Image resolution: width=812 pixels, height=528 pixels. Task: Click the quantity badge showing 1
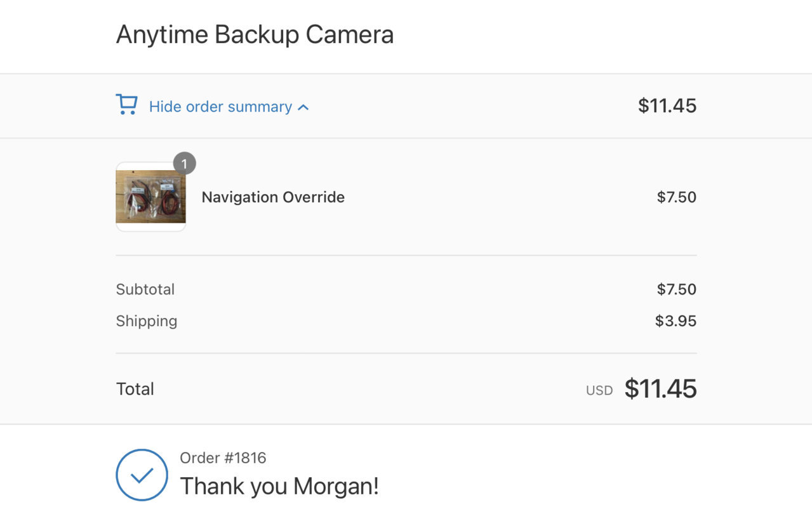tap(184, 164)
